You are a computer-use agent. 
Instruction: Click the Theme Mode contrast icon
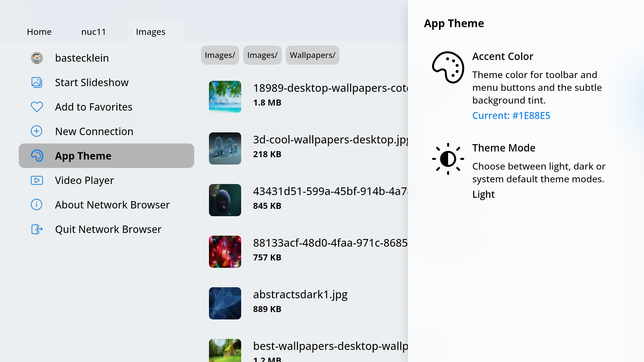448,159
